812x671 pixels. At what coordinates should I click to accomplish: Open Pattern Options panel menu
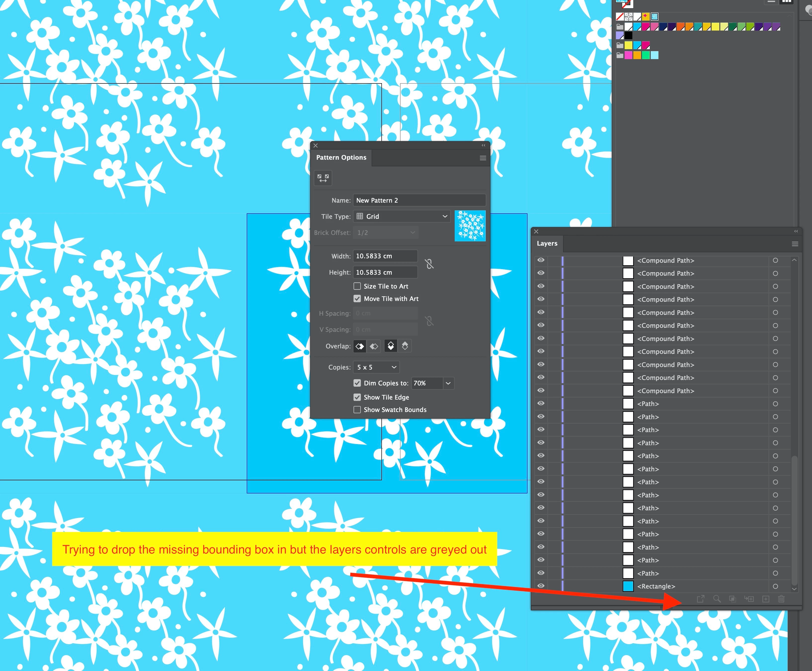point(483,158)
